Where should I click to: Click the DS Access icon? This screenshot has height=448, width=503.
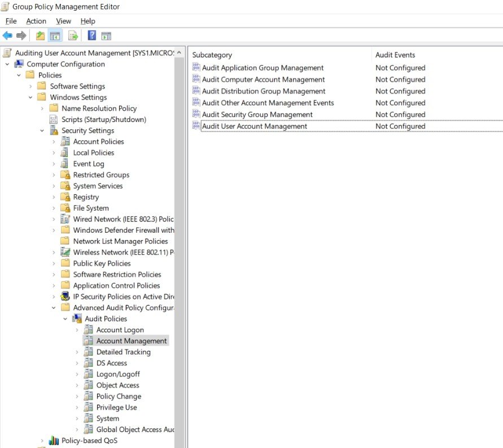point(88,363)
